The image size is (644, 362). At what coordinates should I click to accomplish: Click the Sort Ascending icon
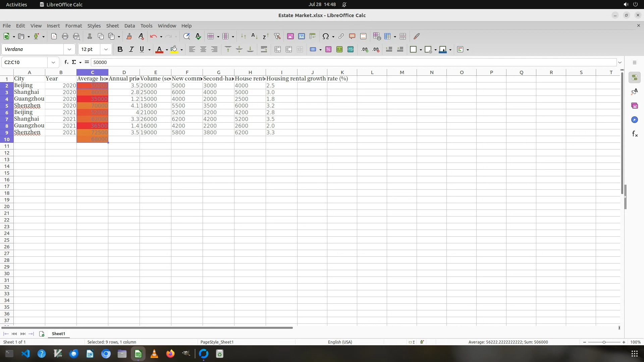(x=254, y=36)
